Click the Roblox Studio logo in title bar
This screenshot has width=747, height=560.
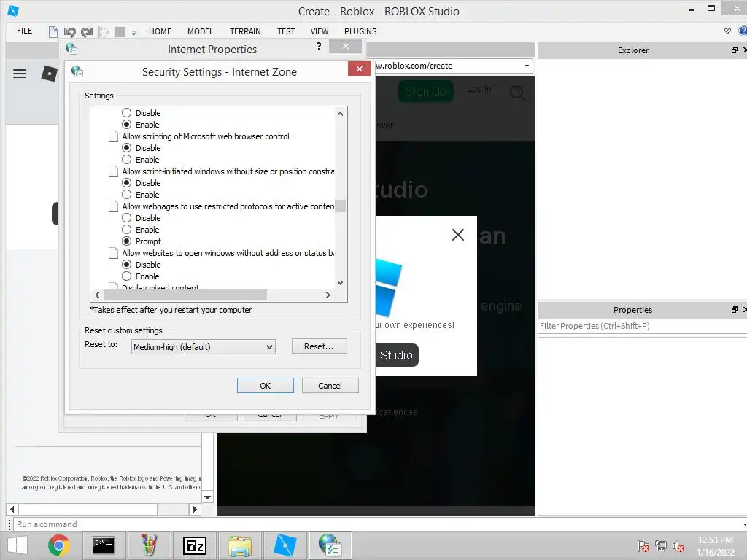pos(13,10)
